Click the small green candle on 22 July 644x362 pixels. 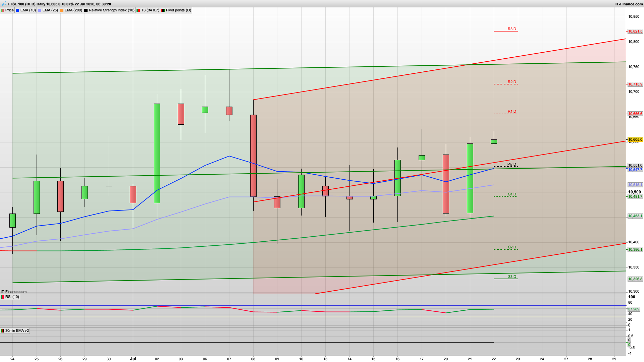click(494, 142)
